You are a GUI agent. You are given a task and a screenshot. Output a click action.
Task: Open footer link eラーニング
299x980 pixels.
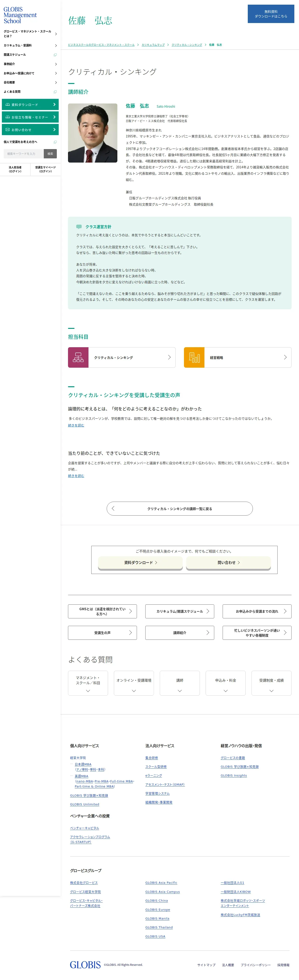coord(153,775)
